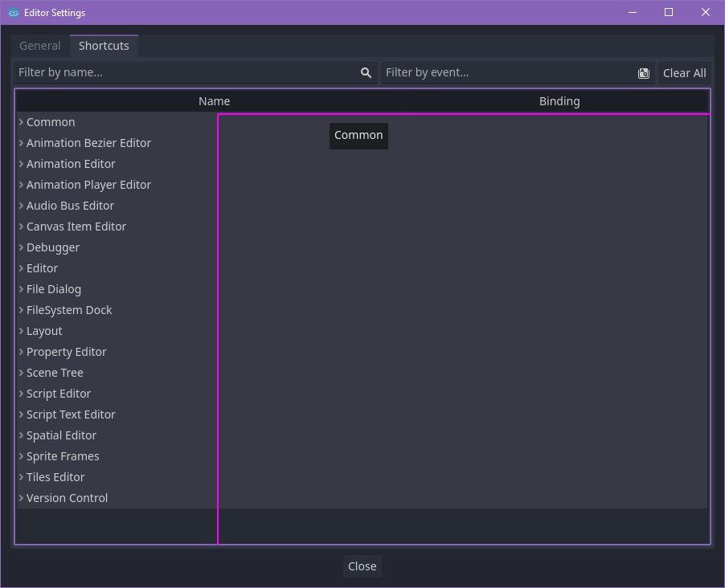Image resolution: width=725 pixels, height=588 pixels.
Task: Click the Binding column header
Action: click(x=559, y=100)
